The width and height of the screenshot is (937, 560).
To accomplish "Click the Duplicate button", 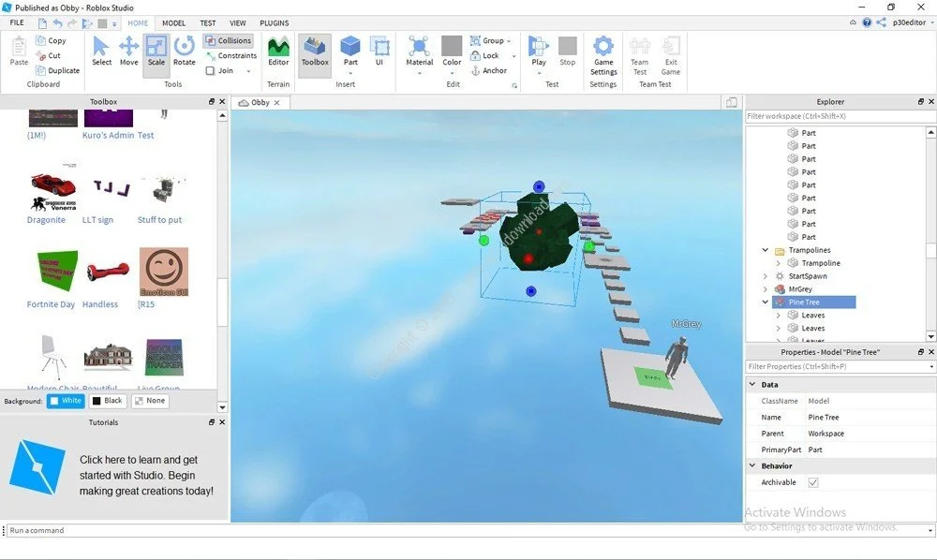I will pos(57,70).
